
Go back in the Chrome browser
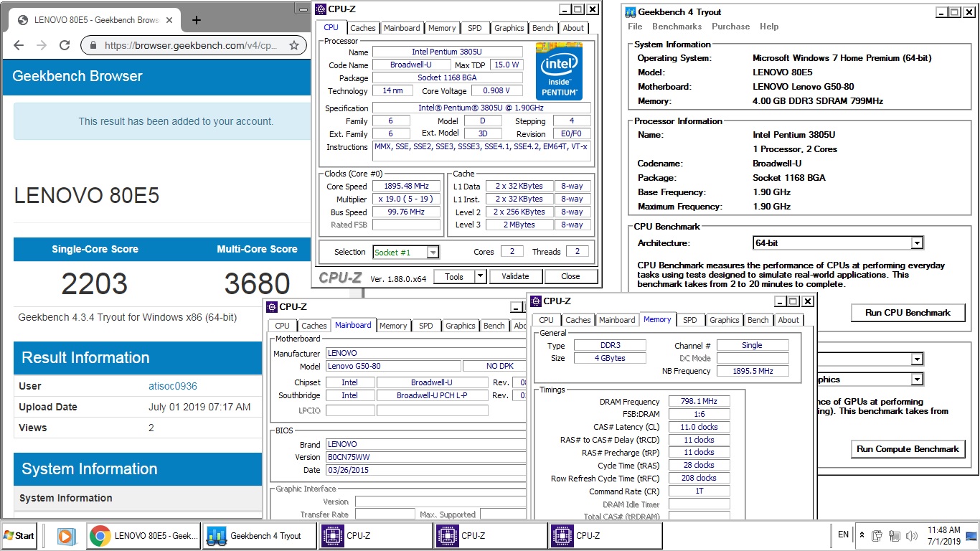point(19,45)
